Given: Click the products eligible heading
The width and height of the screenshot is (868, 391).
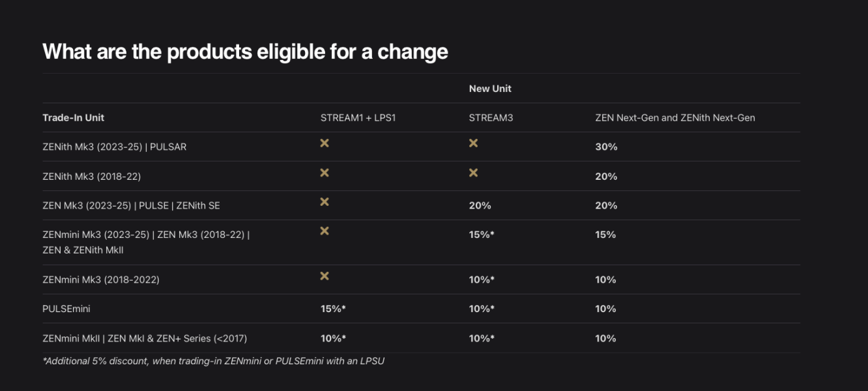Looking at the screenshot, I should click(245, 51).
